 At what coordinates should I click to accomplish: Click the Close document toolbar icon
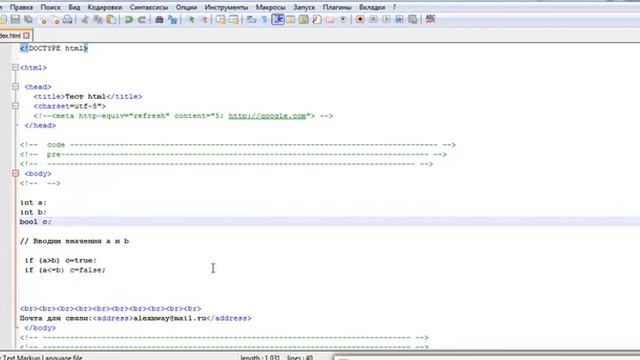tap(42, 19)
